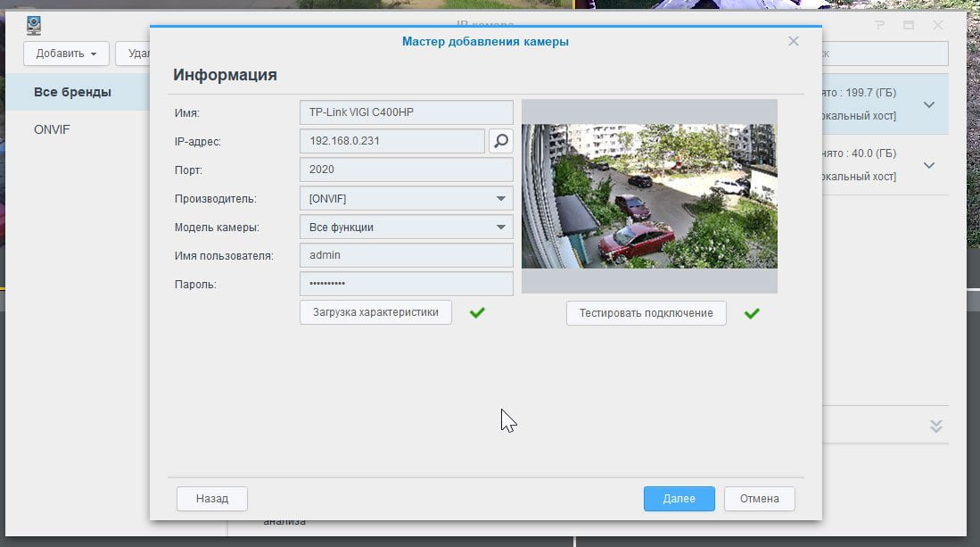This screenshot has width=980, height=547.
Task: Open the Добавить dropdown button
Action: [x=66, y=54]
